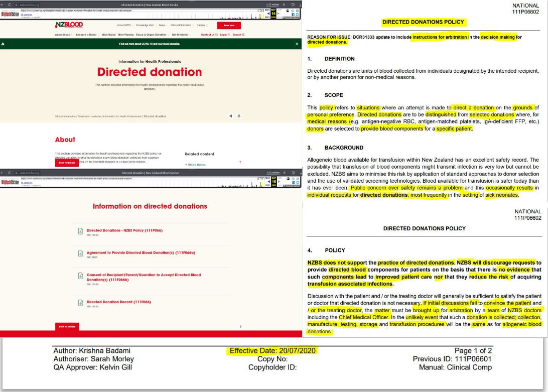Click PDF icon for Directed Donations NZBS Policy
Image resolution: width=548 pixels, height=392 pixels.
(80, 231)
